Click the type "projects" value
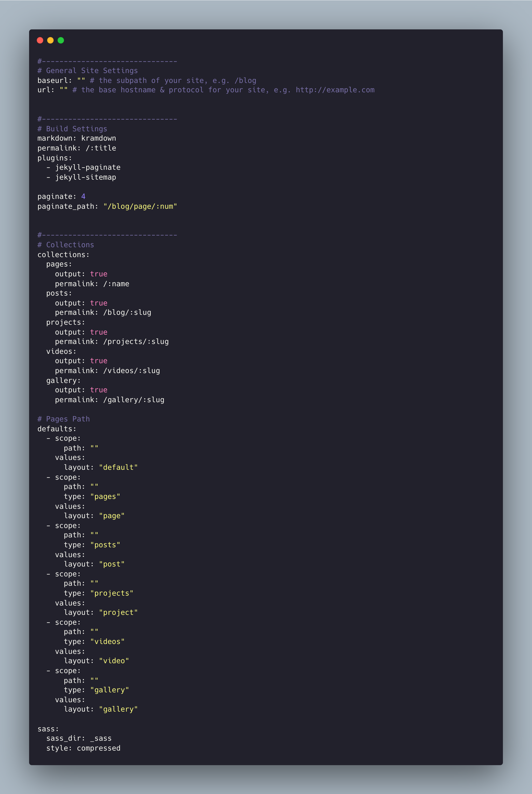Screen dimensions: 532x794 pyautogui.click(x=112, y=593)
